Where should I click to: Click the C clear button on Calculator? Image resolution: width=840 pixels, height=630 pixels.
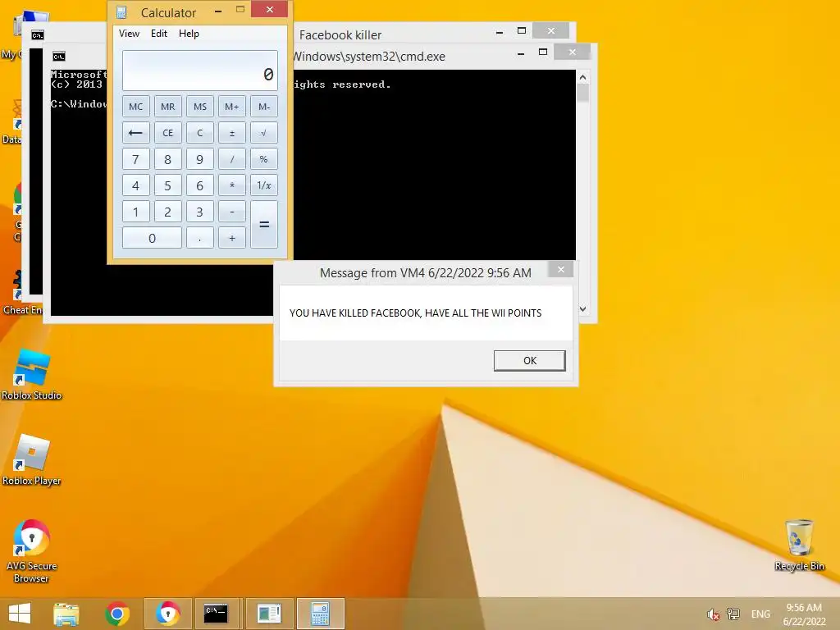click(x=200, y=133)
